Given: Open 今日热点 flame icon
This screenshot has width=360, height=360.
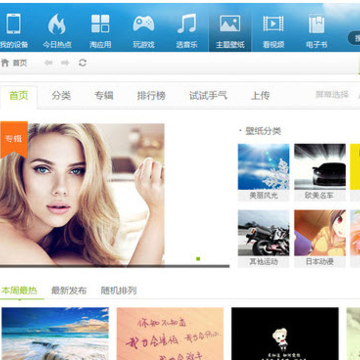Looking at the screenshot, I should click(x=57, y=24).
